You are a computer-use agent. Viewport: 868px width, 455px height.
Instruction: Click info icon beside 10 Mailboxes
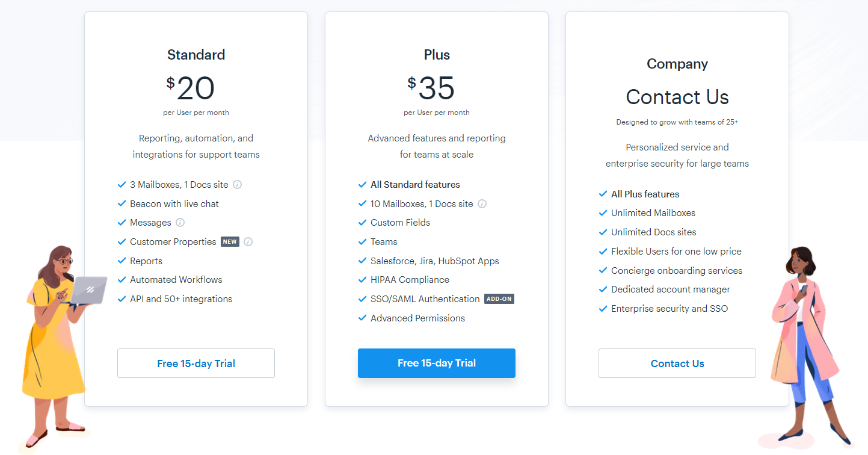482,204
